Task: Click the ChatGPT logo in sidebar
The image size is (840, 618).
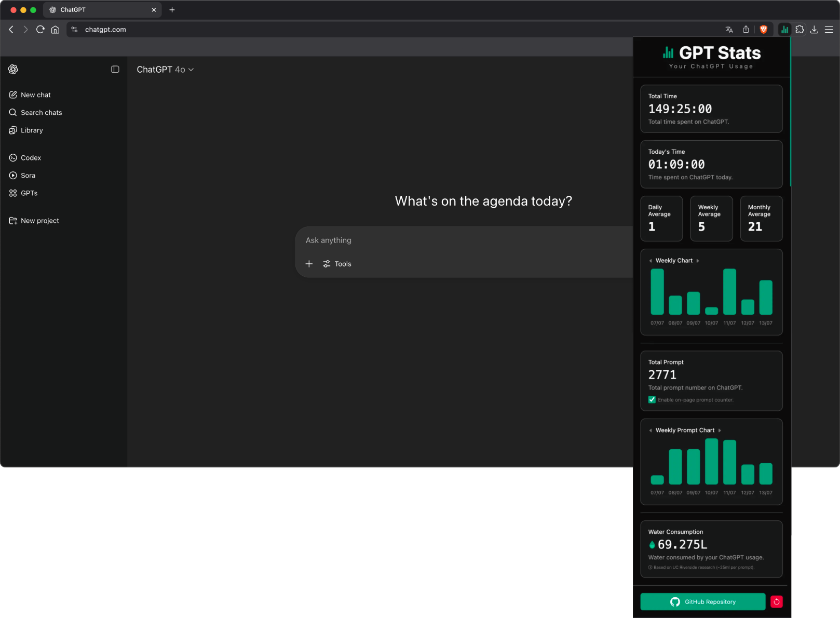Action: [13, 69]
